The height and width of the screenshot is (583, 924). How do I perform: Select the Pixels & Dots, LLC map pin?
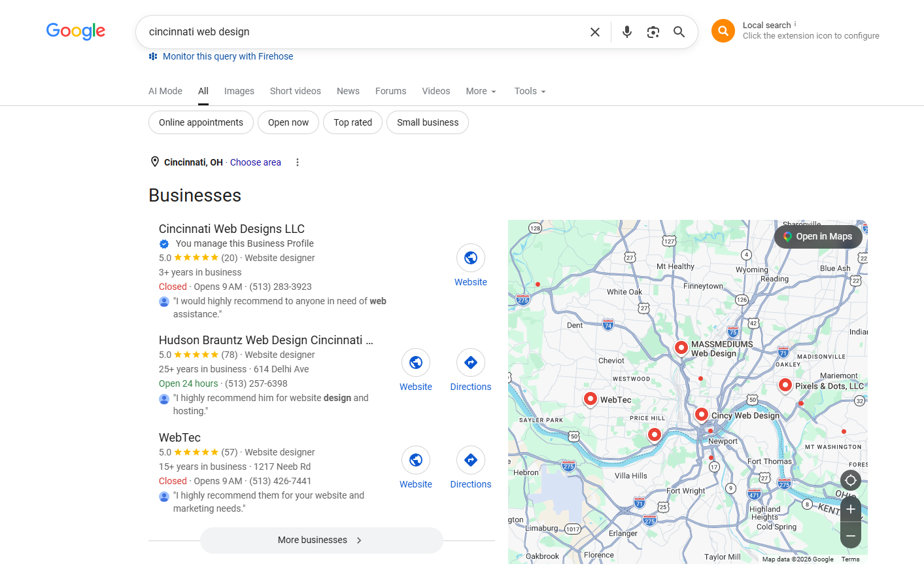pyautogui.click(x=785, y=385)
